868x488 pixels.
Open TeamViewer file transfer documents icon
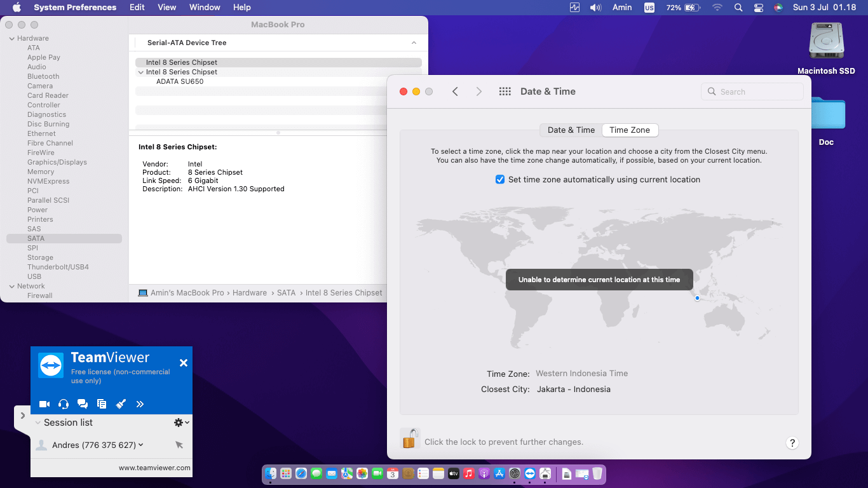click(x=102, y=403)
